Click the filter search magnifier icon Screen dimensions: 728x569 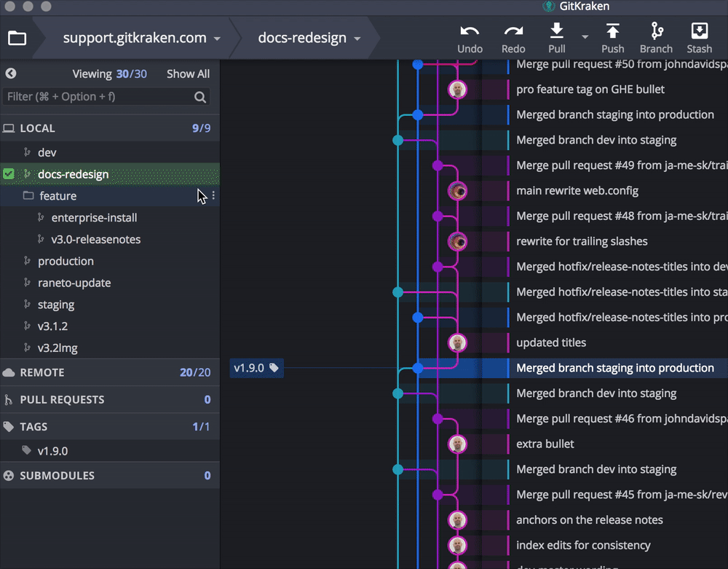point(200,97)
